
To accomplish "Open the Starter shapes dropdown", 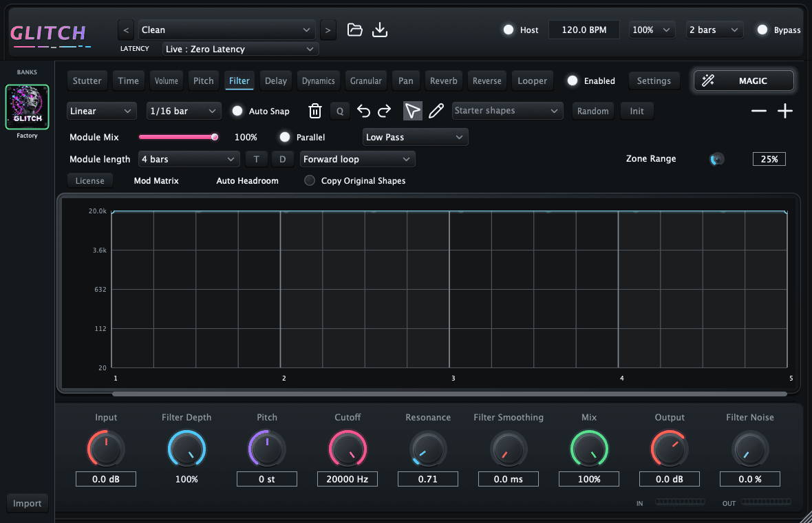I will pos(508,111).
